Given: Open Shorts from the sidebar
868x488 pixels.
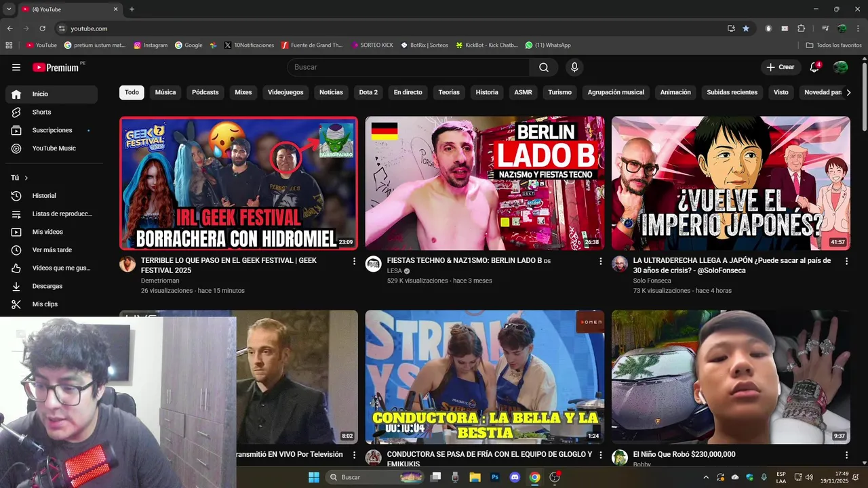Looking at the screenshot, I should [52, 112].
